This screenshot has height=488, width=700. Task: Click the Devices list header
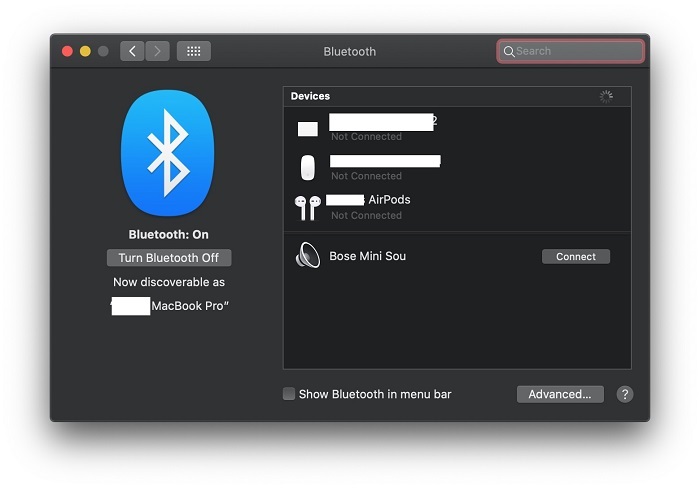pyautogui.click(x=457, y=96)
